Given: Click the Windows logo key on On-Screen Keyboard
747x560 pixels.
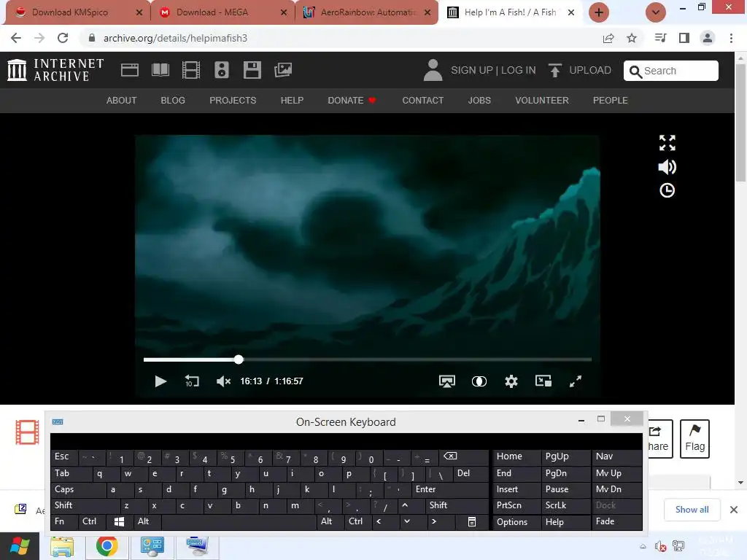Looking at the screenshot, I should tap(119, 521).
